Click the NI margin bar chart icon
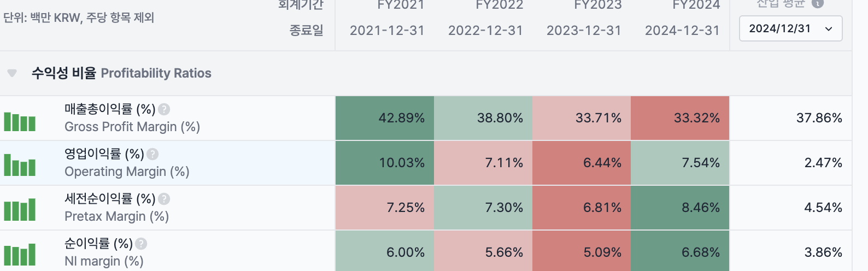868x271 pixels. 20,255
